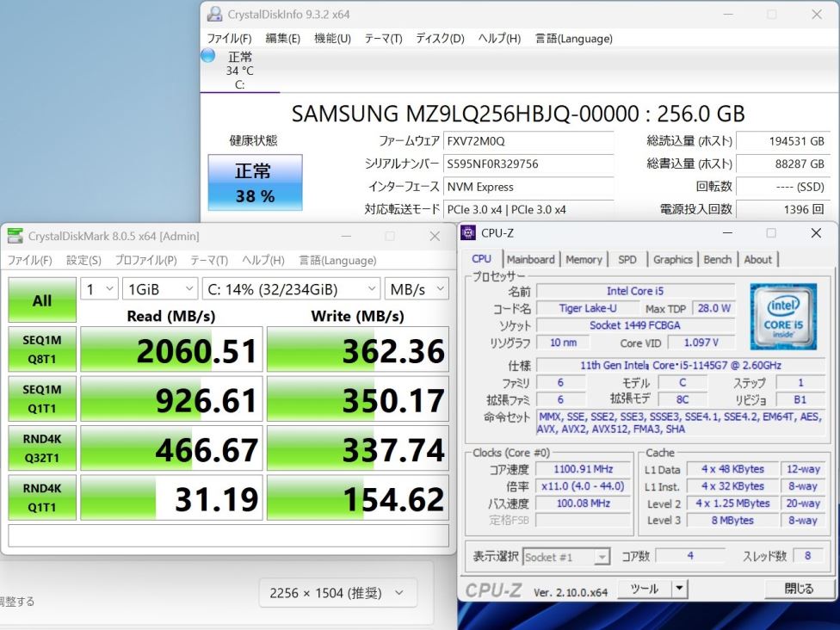Switch to the Memory tab in CPU-Z
Screen dimensions: 840x630
tap(584, 259)
